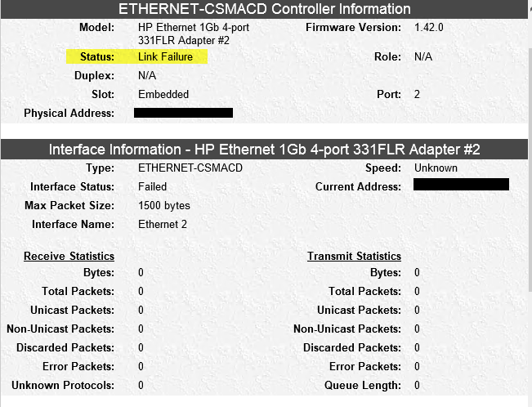Click the Type value ETHERNET-CSMACD
The height and width of the screenshot is (407, 532).
point(190,168)
